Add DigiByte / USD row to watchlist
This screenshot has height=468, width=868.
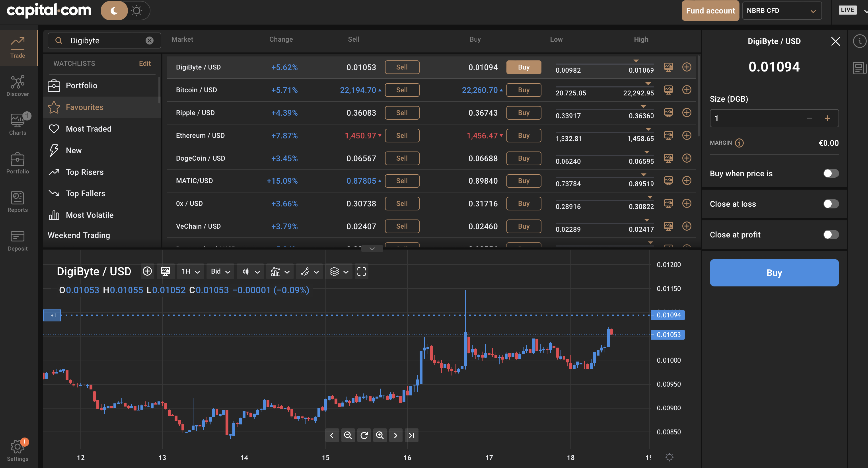point(687,67)
